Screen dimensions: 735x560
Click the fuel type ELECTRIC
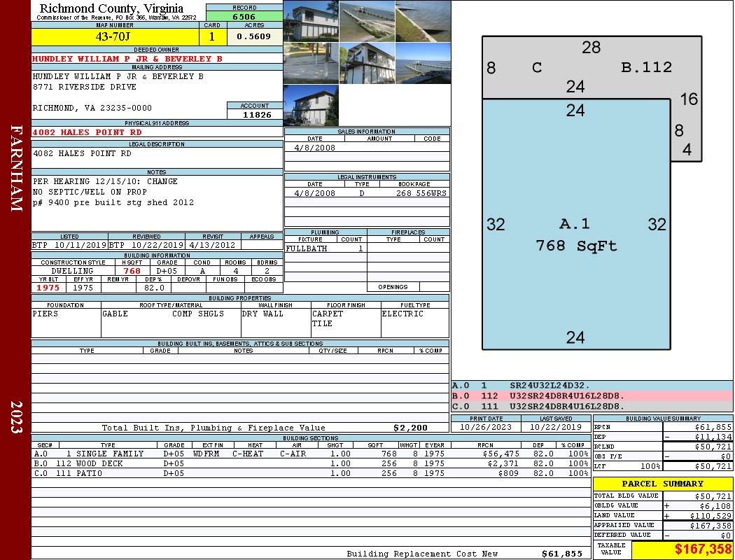coord(402,314)
